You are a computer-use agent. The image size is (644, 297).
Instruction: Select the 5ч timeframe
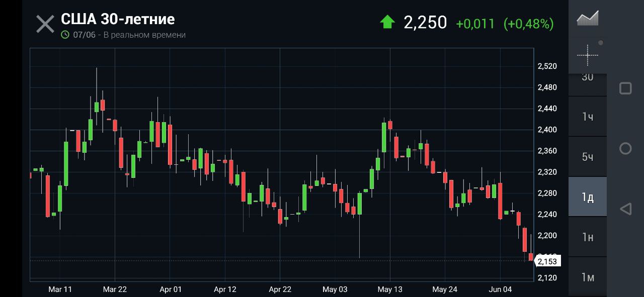coord(587,157)
